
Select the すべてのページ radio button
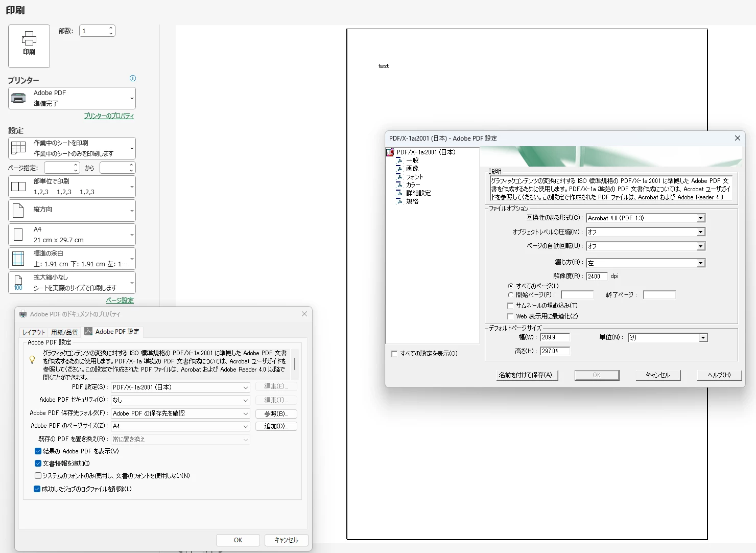pos(510,286)
